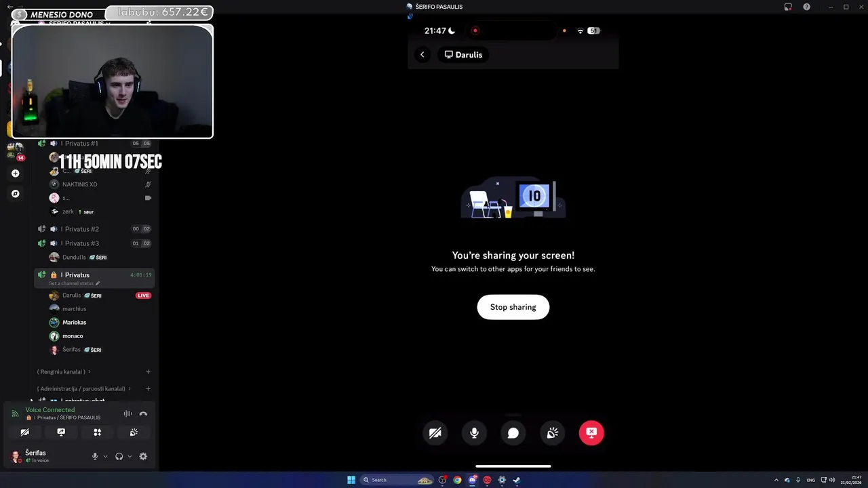Image resolution: width=868 pixels, height=488 pixels.
Task: Open server folder with 14 badge
Action: [15, 150]
